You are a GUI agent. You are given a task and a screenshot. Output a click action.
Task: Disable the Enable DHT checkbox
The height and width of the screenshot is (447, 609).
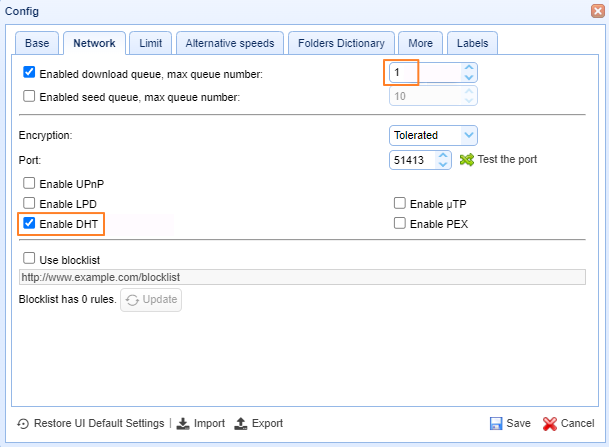coord(29,223)
